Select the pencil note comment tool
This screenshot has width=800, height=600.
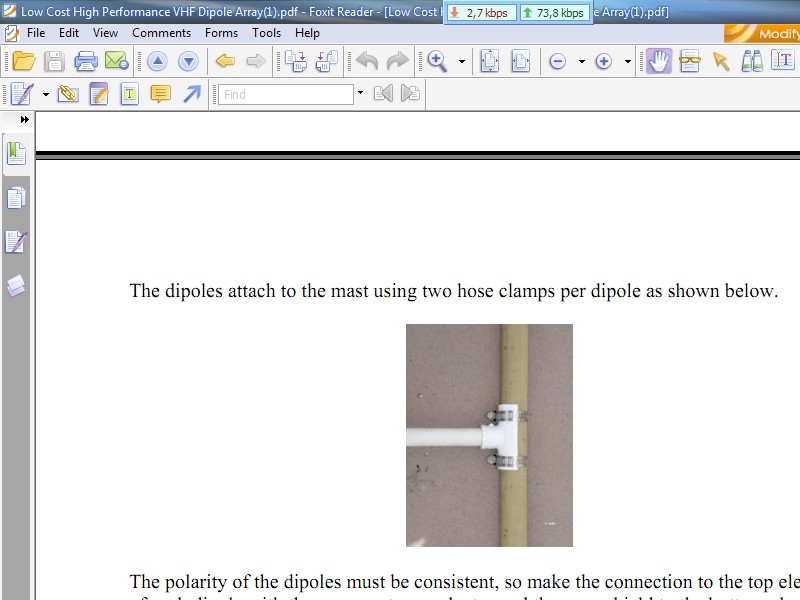tap(22, 94)
